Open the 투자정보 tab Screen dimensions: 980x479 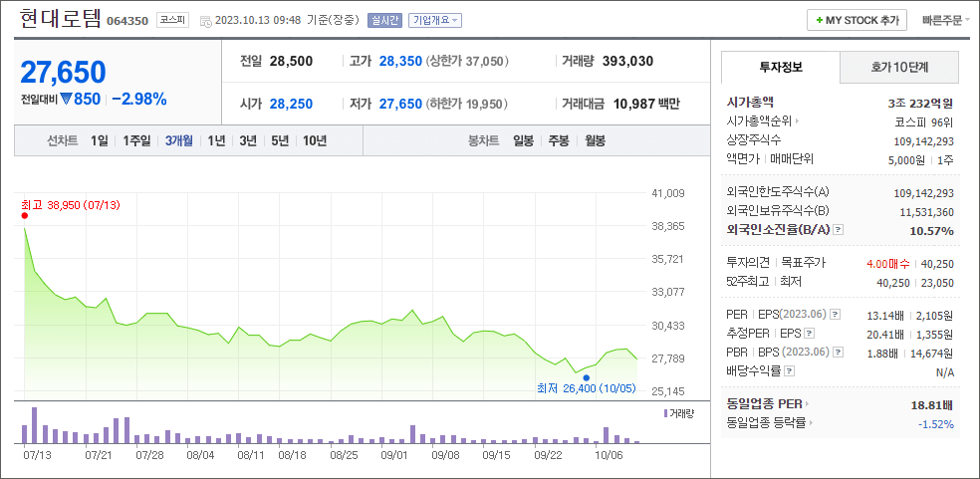click(781, 67)
